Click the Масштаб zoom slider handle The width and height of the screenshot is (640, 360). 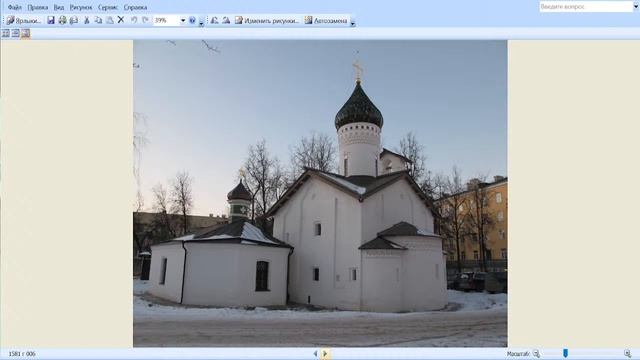[565, 353]
